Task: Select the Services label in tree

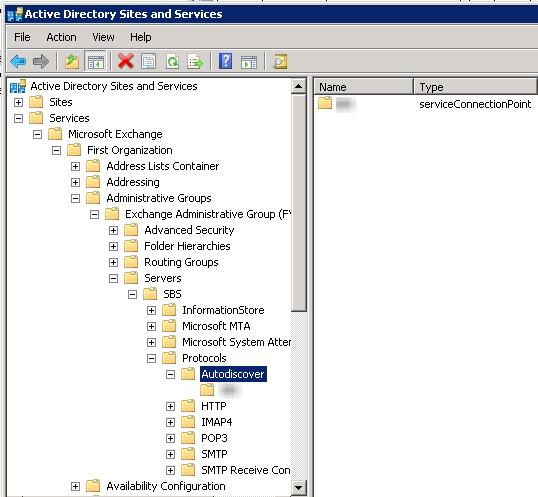Action: 69,118
